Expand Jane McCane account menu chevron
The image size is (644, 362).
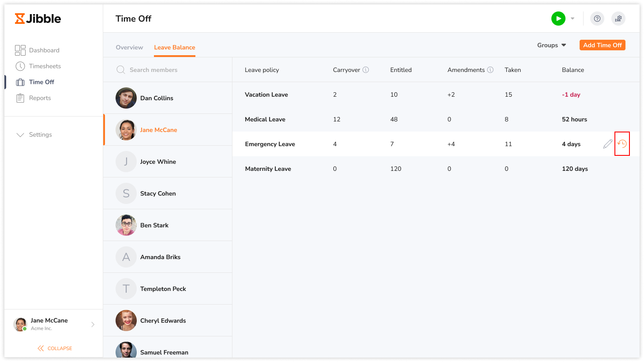93,324
